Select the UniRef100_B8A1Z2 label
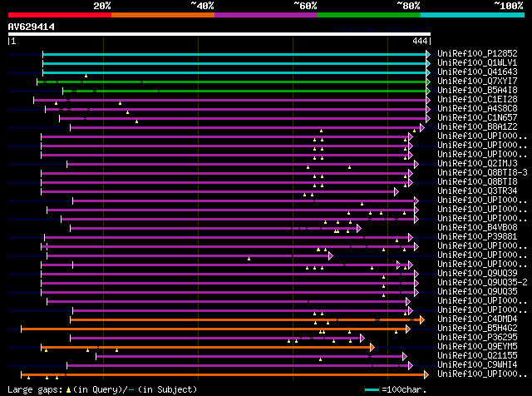Image resolution: width=532 pixels, height=396 pixels. coord(477,127)
